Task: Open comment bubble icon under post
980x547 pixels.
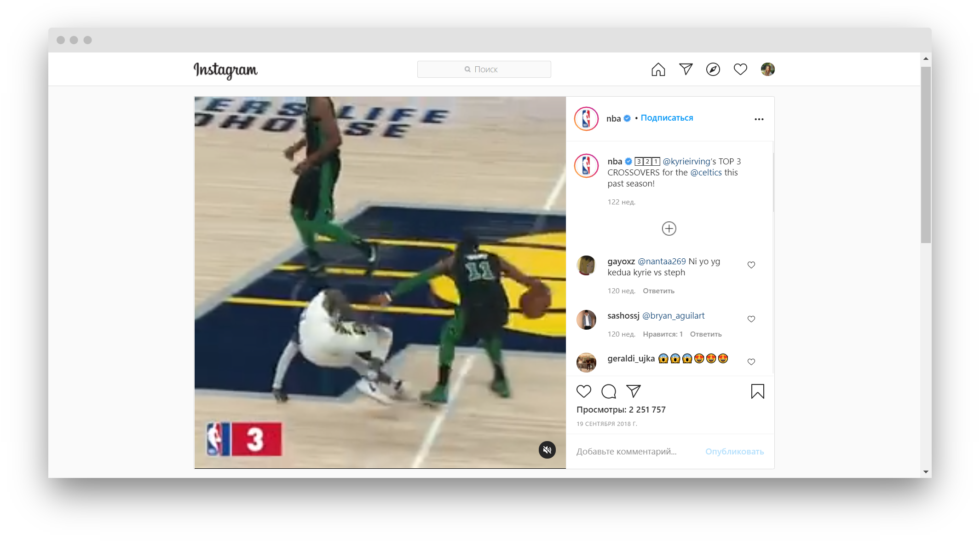Action: coord(608,391)
